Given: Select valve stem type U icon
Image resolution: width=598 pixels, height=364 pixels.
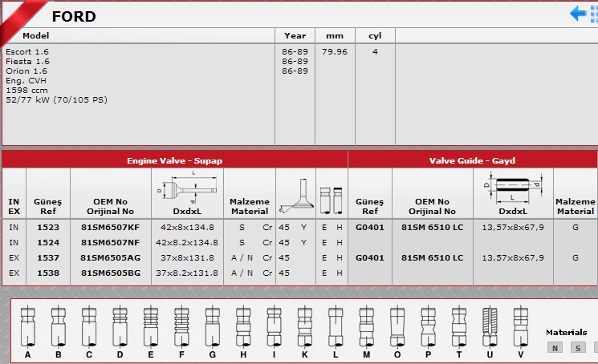Looking at the screenshot, I should coord(490,326).
